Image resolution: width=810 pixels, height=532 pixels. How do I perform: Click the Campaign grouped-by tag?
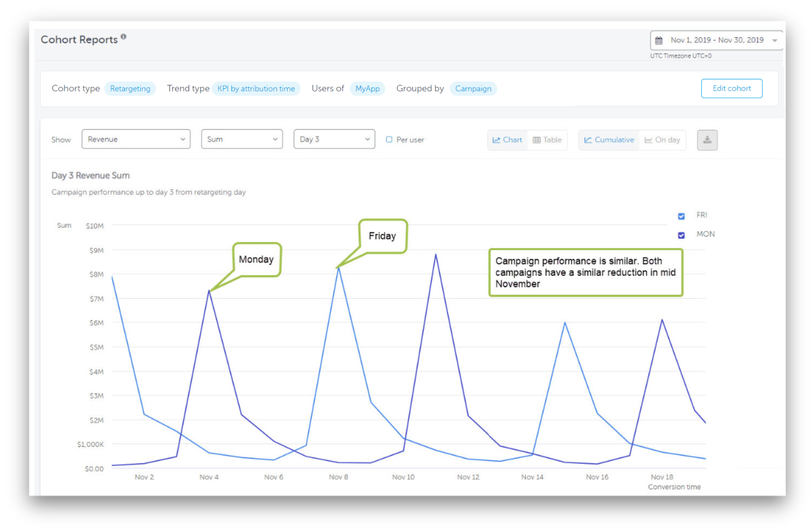(473, 89)
